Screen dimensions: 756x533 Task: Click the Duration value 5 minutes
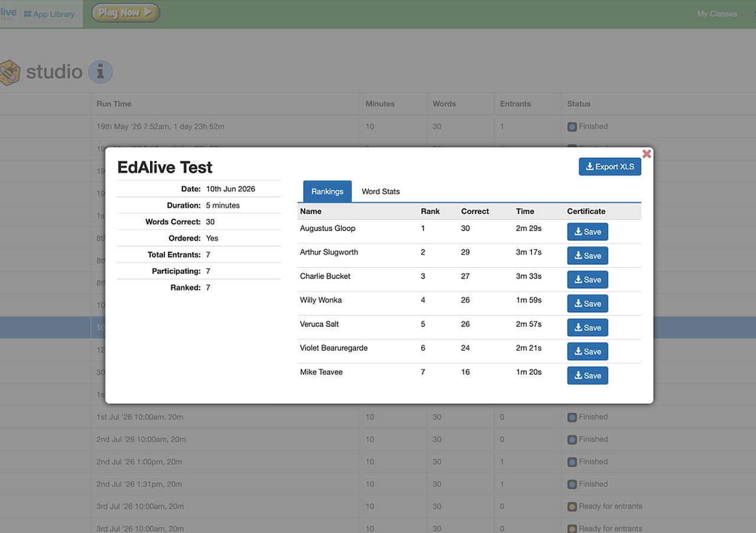(x=223, y=206)
